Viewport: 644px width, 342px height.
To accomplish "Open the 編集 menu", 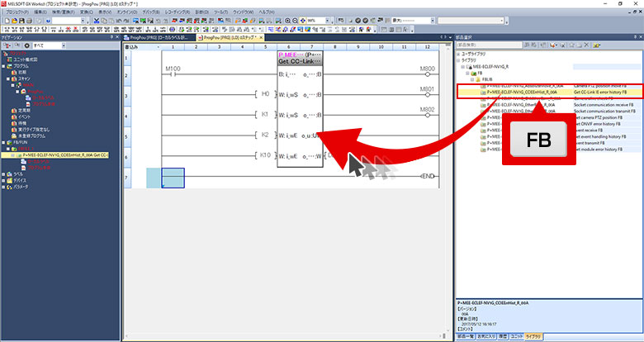I will pyautogui.click(x=37, y=12).
